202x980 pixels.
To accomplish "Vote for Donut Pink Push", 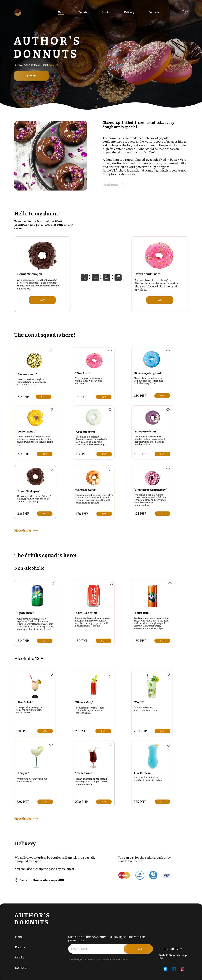I will point(159,300).
